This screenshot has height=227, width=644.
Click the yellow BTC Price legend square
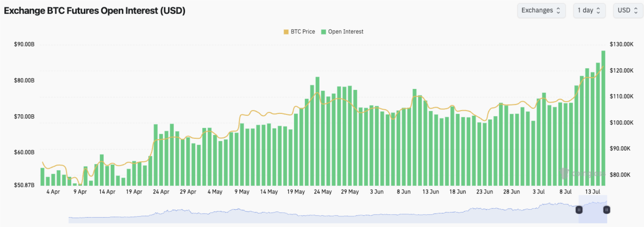pyautogui.click(x=286, y=32)
